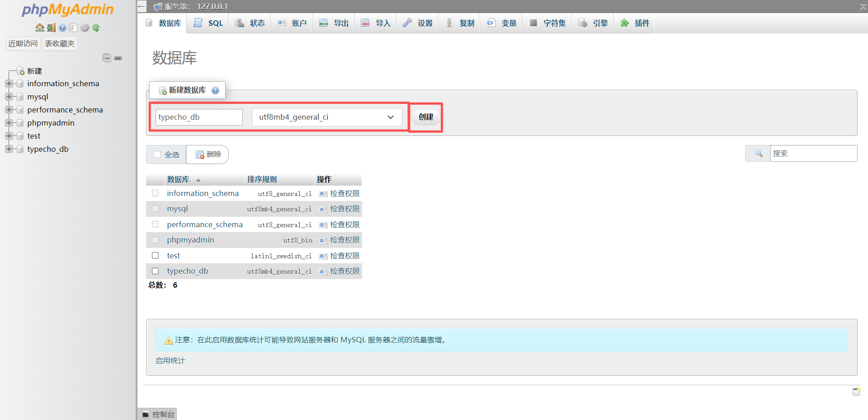Open the 导入 tab
Viewport: 868px width, 420px height.
(376, 23)
